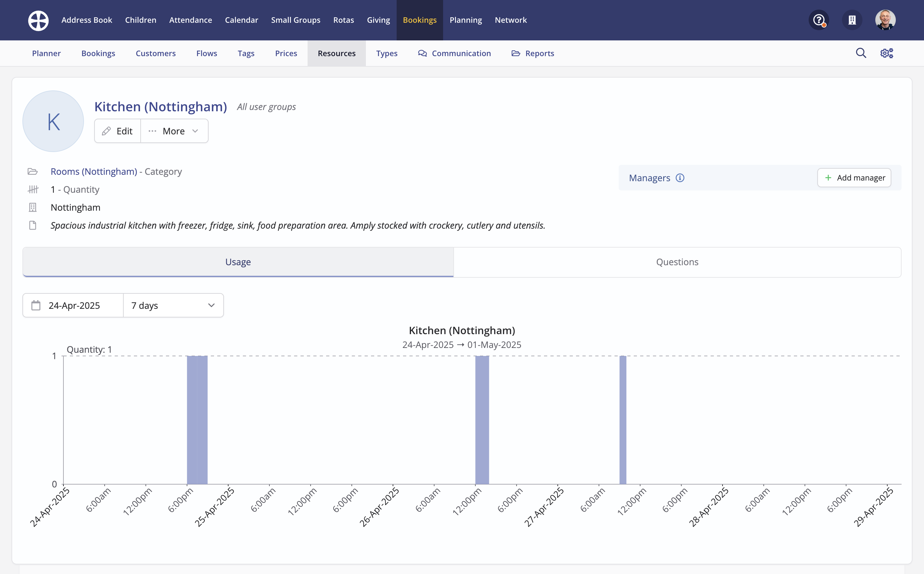The width and height of the screenshot is (924, 574).
Task: Open the Planner sub-menu item
Action: tap(46, 53)
